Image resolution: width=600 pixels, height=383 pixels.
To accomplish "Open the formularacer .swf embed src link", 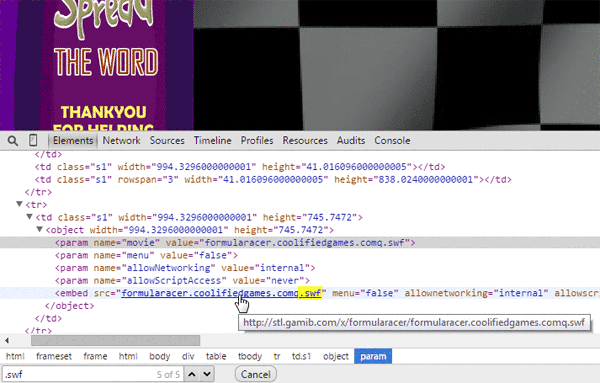I will pos(221,293).
